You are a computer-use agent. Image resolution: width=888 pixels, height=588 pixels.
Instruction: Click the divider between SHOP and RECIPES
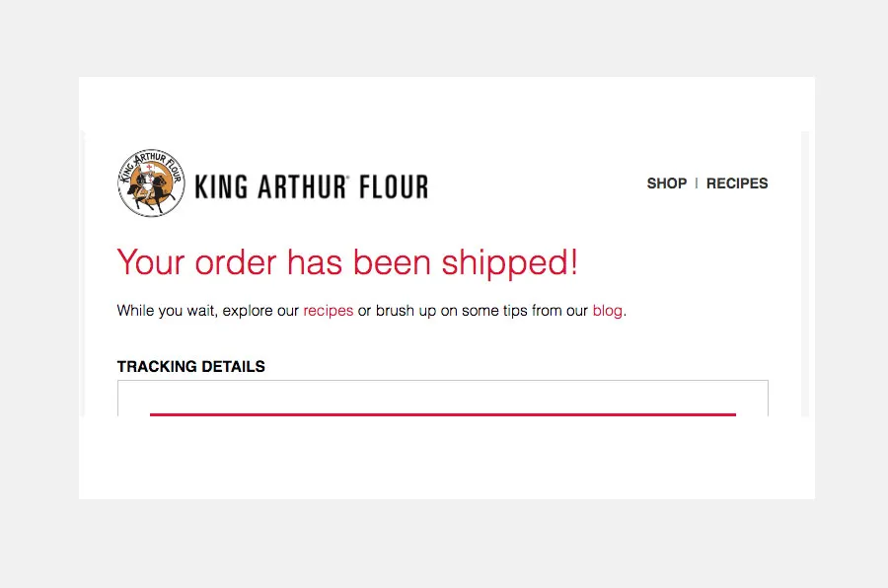point(697,184)
